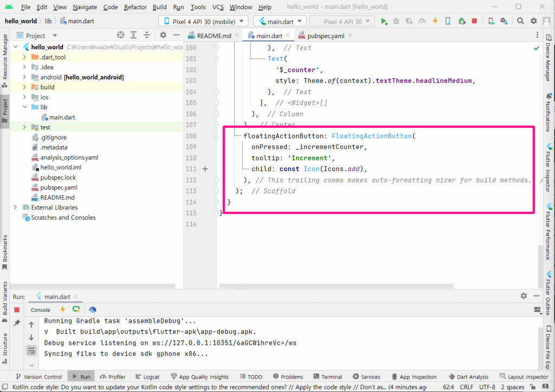
Task: Open the main.dart run configuration dropdown
Action: click(280, 21)
